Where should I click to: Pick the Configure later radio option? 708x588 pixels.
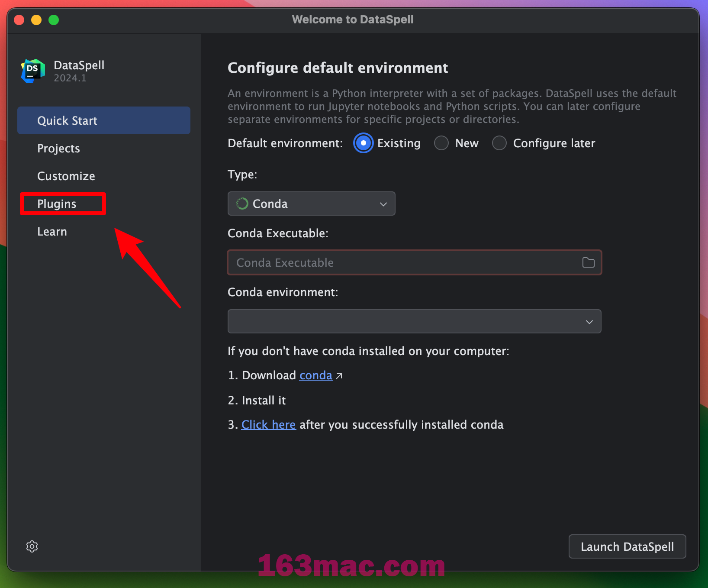coord(499,143)
